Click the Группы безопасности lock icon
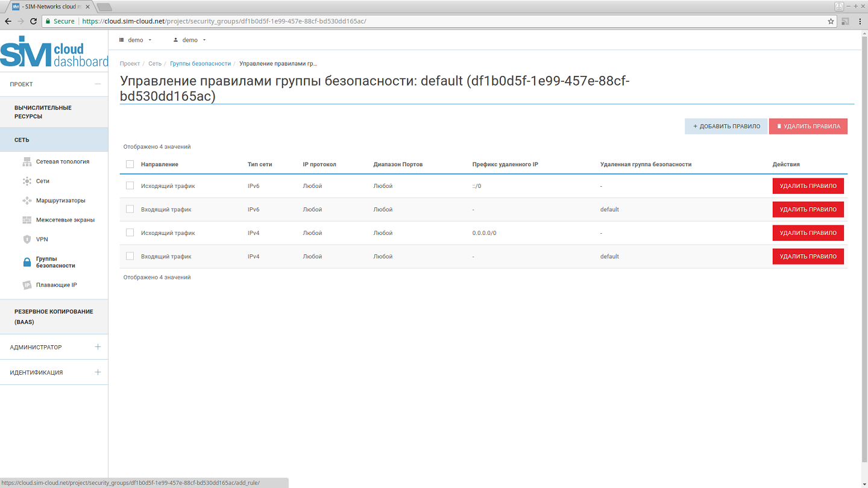This screenshot has width=868, height=488. pos(27,262)
